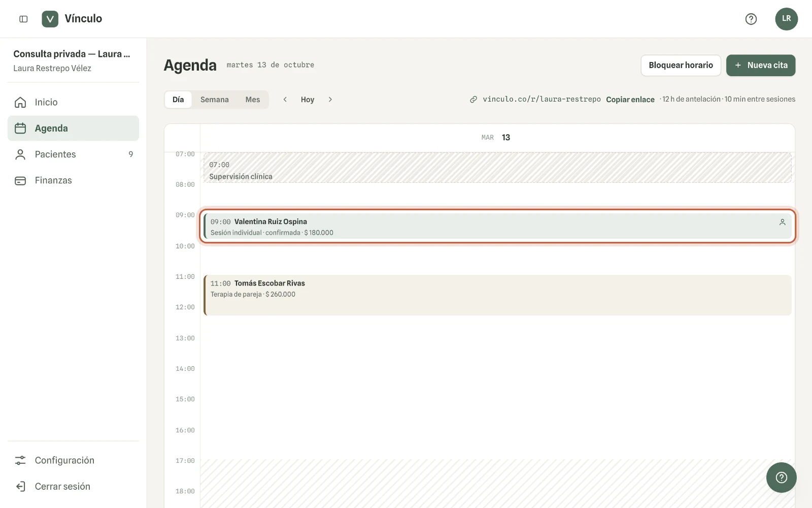Click Cerrar sesión label
812x508 pixels.
click(x=62, y=486)
